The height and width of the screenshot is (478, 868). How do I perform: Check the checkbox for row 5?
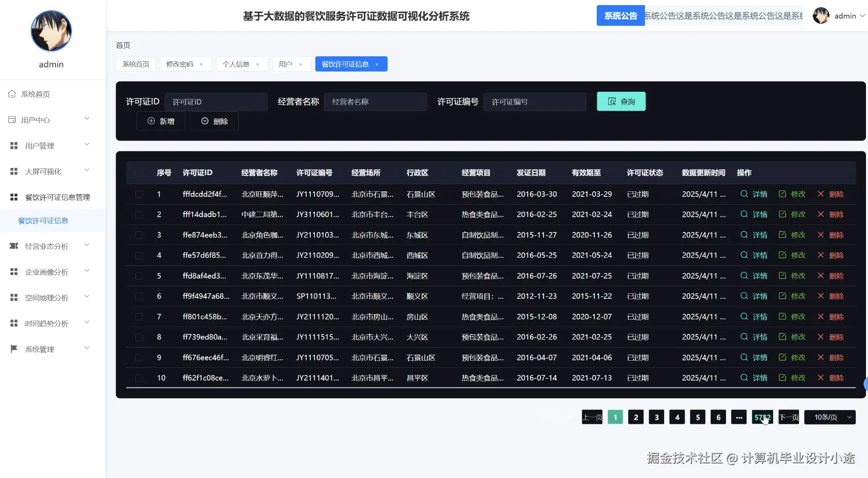click(139, 276)
